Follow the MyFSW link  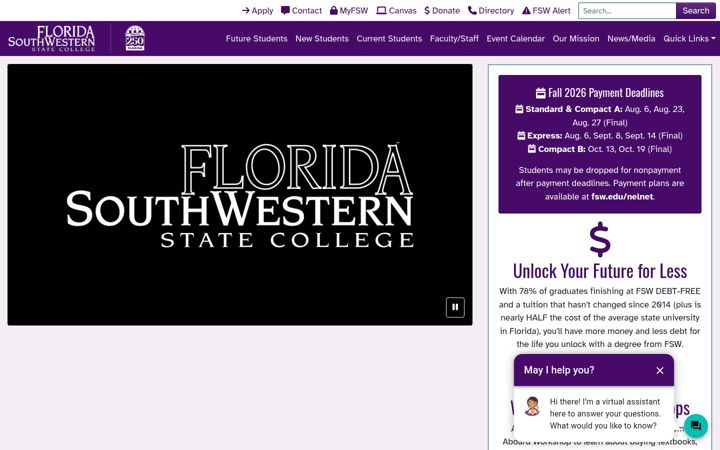pos(349,11)
